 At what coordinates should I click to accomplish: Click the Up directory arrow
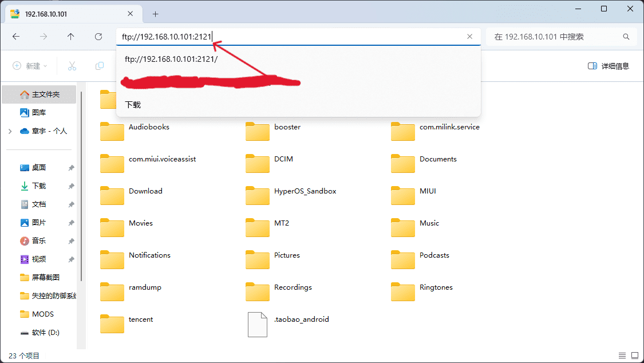point(70,37)
